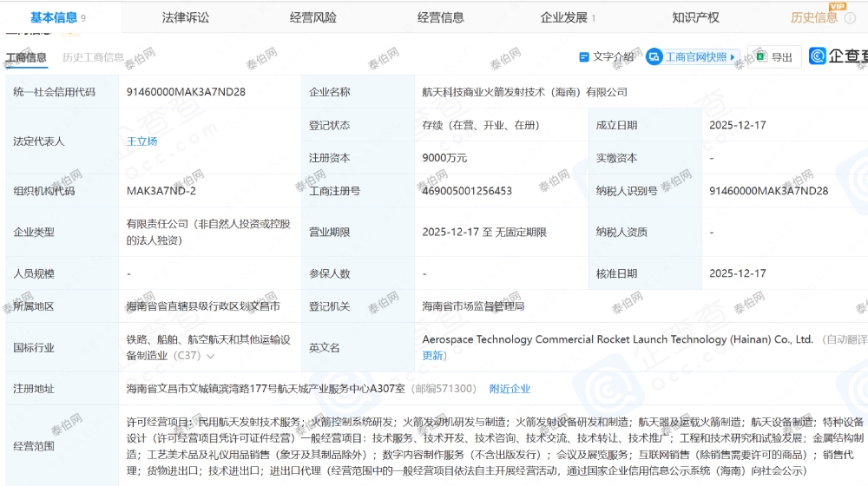Screen dimensions: 868x486
Task: Click the credit code 91460000MAK3A7ND28 value
Action: coord(186,92)
